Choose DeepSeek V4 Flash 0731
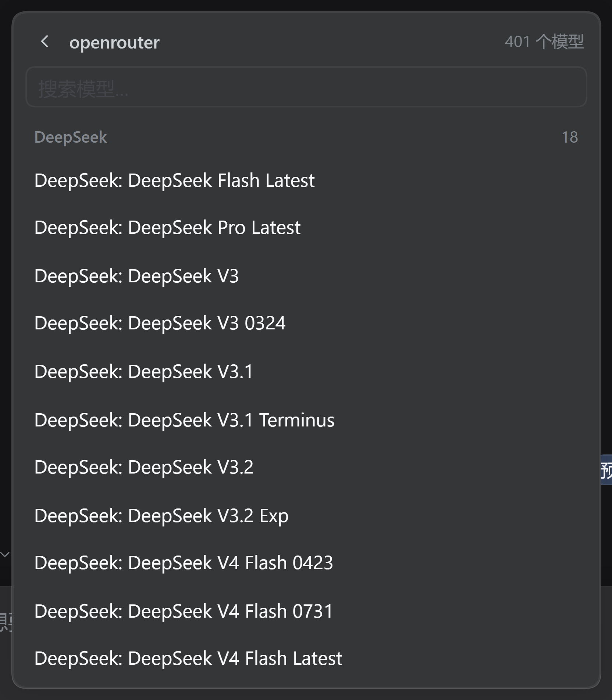The image size is (612, 700). pos(306,611)
